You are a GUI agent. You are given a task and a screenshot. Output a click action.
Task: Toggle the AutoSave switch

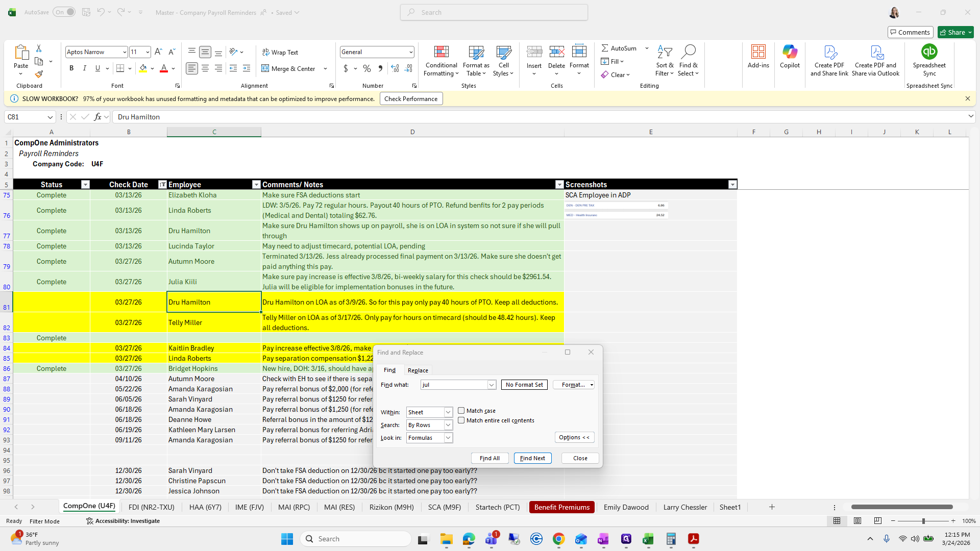coord(64,12)
